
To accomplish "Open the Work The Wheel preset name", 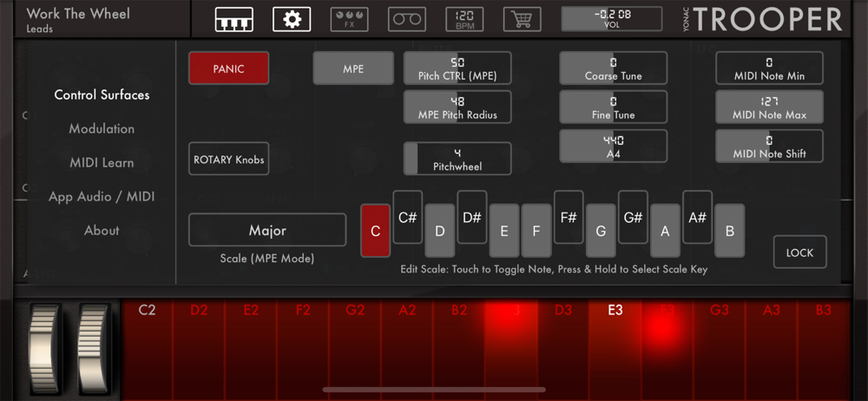I will [x=78, y=13].
